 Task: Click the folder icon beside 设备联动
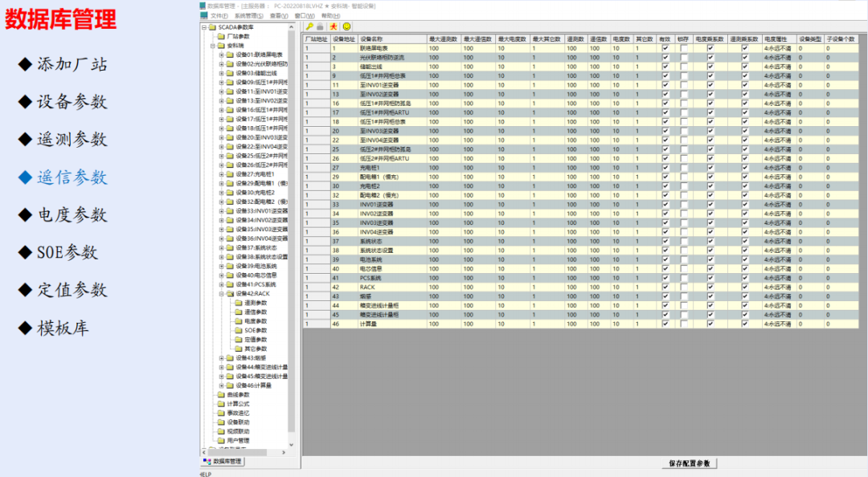(222, 422)
